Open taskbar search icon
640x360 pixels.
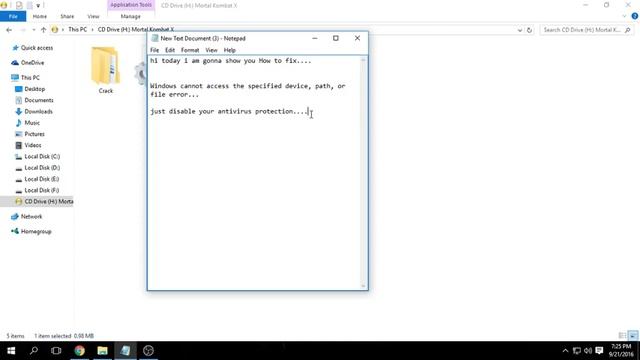click(34, 351)
